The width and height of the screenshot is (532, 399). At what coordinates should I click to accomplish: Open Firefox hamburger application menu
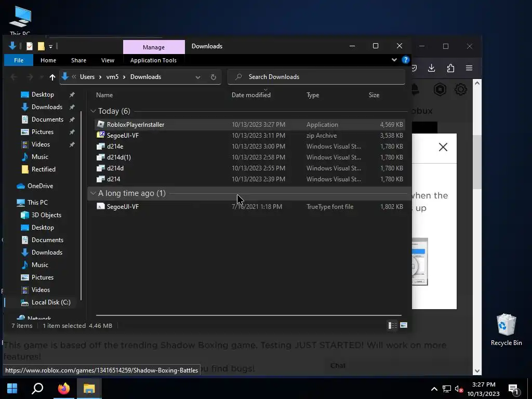(x=469, y=68)
